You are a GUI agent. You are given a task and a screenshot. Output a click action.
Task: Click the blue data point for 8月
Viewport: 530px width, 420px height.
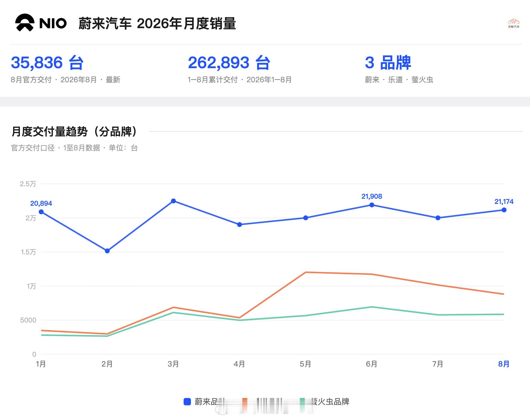coord(504,210)
